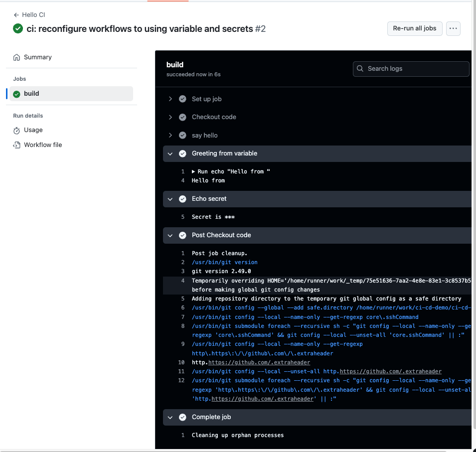Viewport: 476px width, 452px height.
Task: Click the Summary home icon
Action: (17, 57)
